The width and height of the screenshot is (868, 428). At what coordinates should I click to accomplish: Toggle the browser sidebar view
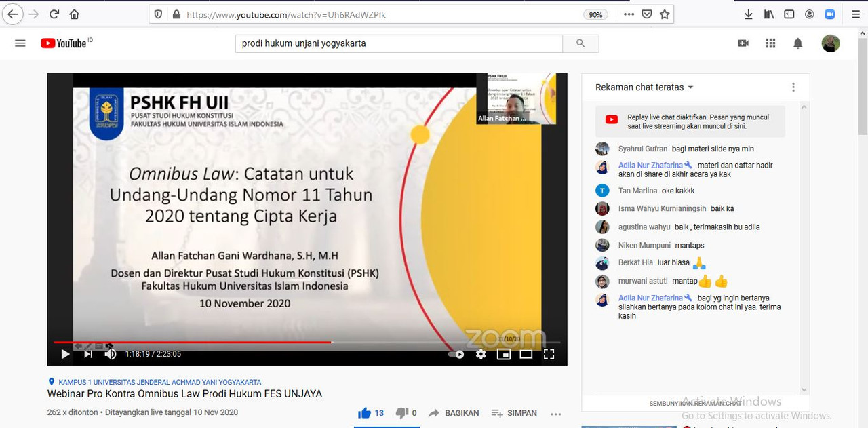[x=789, y=14]
